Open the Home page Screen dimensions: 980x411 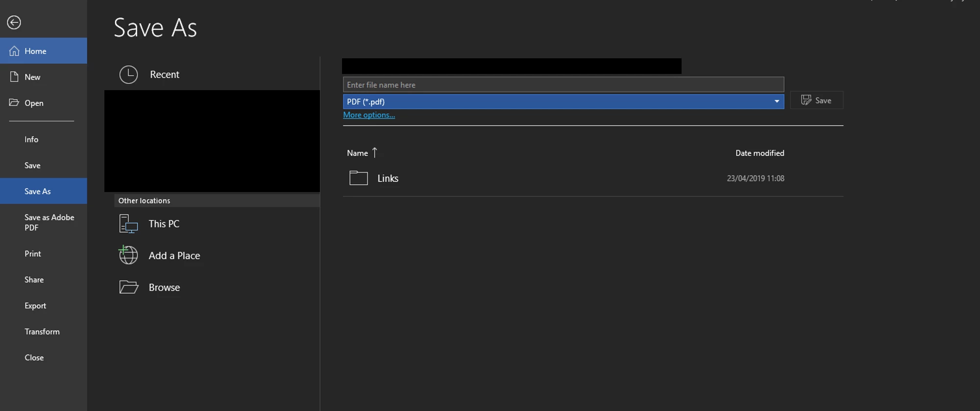tap(44, 51)
